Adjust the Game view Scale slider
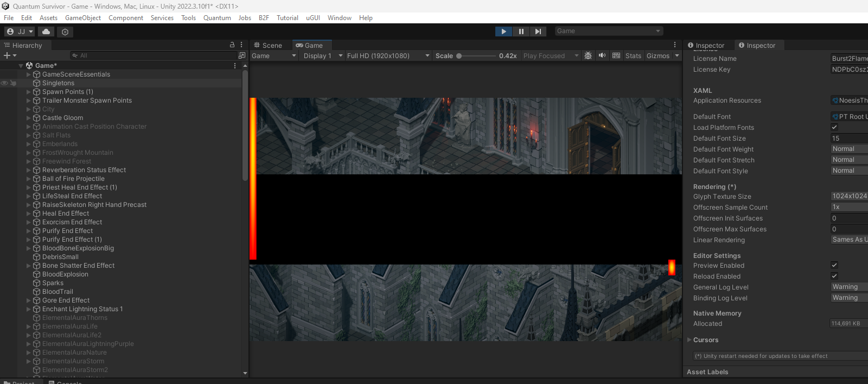 point(476,55)
